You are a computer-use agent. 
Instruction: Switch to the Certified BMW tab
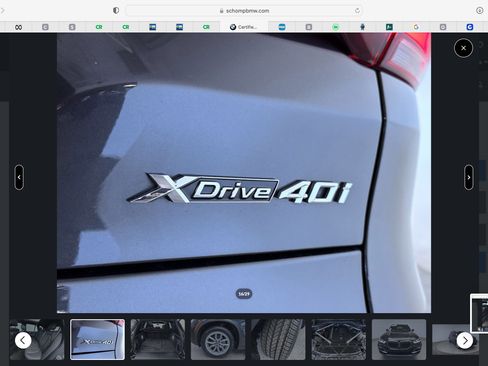[x=244, y=27]
